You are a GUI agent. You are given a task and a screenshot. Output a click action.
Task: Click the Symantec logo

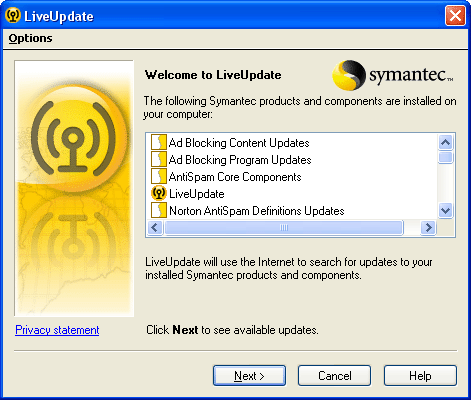(393, 75)
